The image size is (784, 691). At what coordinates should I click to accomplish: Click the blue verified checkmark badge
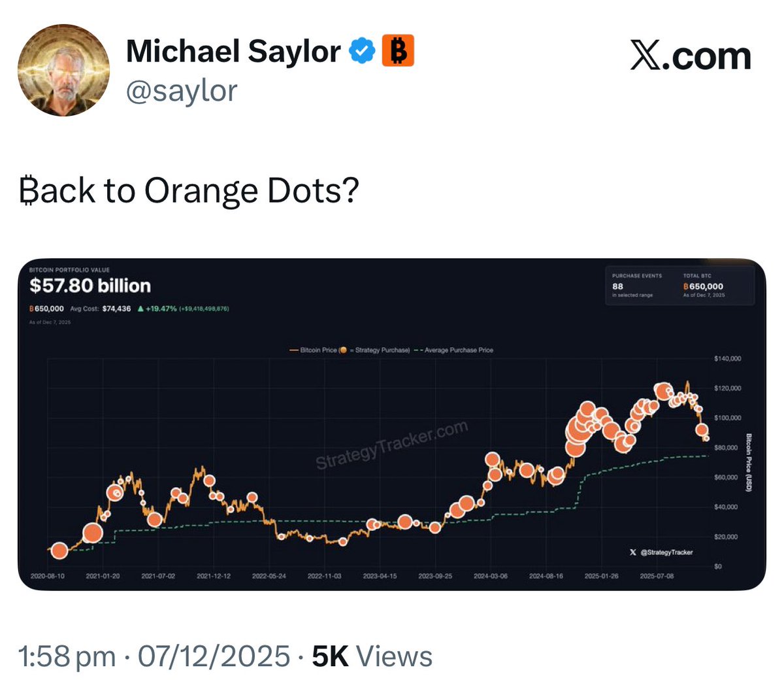click(361, 51)
